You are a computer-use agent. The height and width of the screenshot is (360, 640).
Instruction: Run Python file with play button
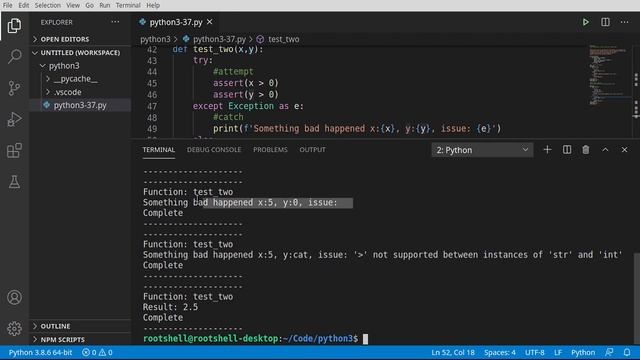586,22
